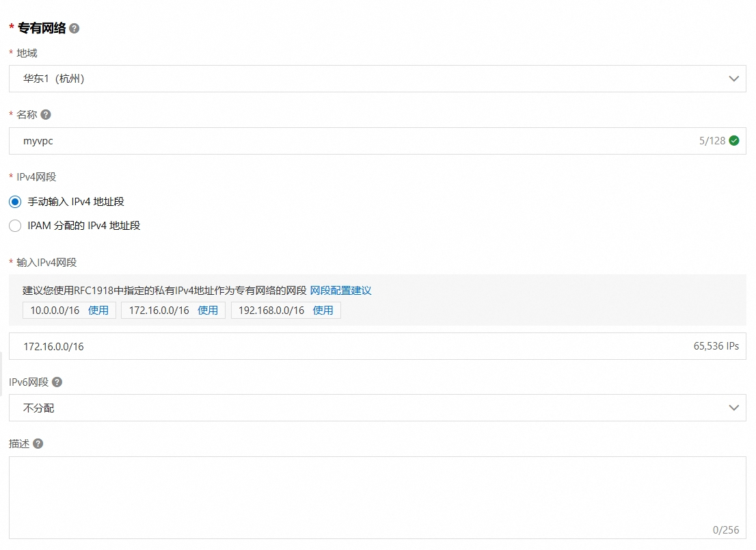Open the 华东1（杭州）region dropdown

369,79
